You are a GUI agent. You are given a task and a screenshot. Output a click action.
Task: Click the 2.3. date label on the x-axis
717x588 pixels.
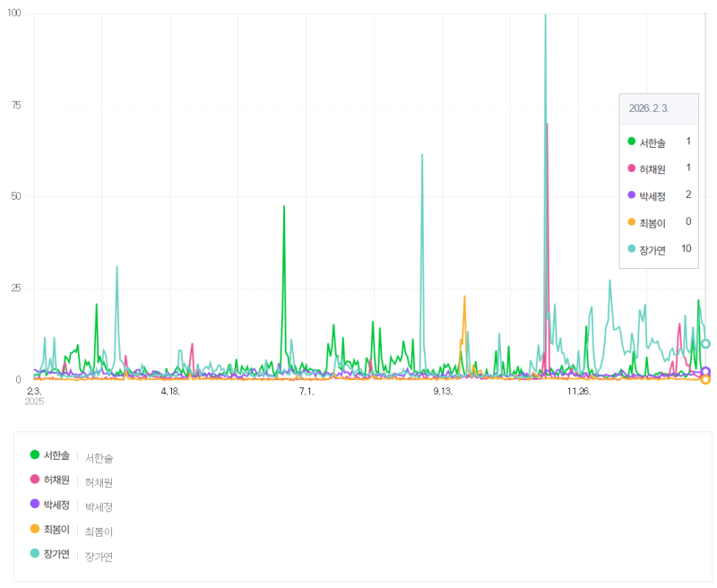(34, 392)
